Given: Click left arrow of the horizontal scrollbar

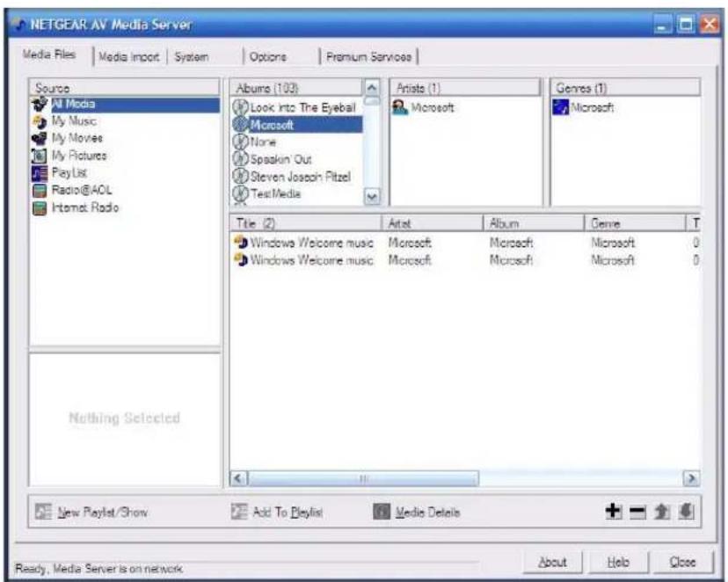Looking at the screenshot, I should tap(238, 478).
